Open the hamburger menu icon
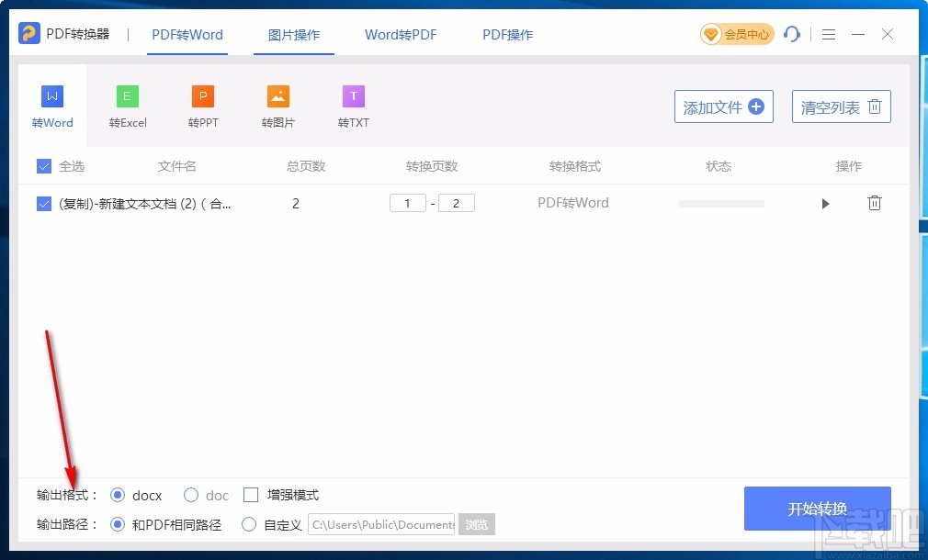The height and width of the screenshot is (560, 928). coord(828,34)
